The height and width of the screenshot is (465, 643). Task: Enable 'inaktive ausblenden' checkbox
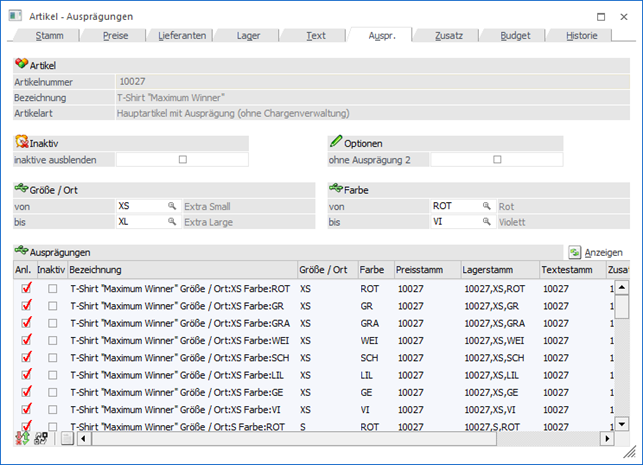pos(182,159)
